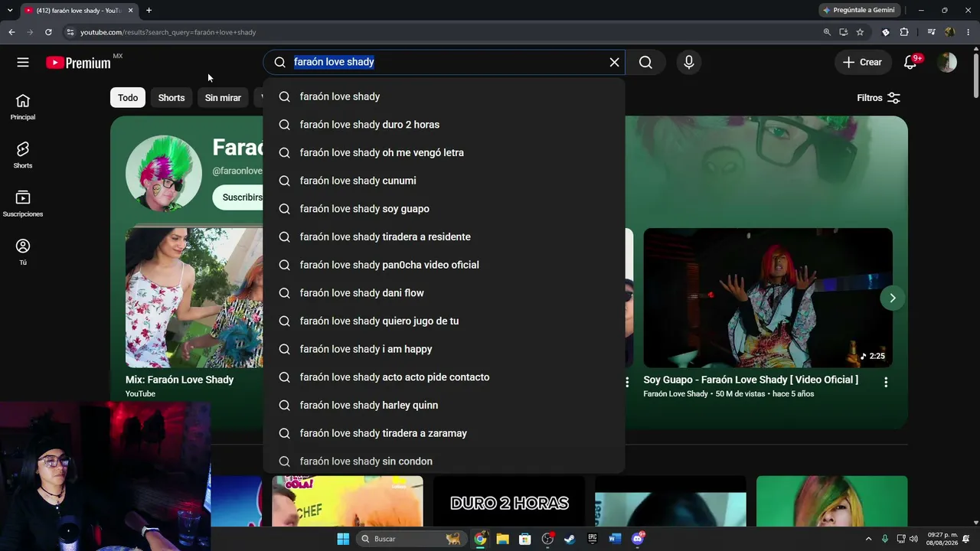Open Faraón Love Shady channel avatar
The width and height of the screenshot is (980, 551).
(x=163, y=173)
